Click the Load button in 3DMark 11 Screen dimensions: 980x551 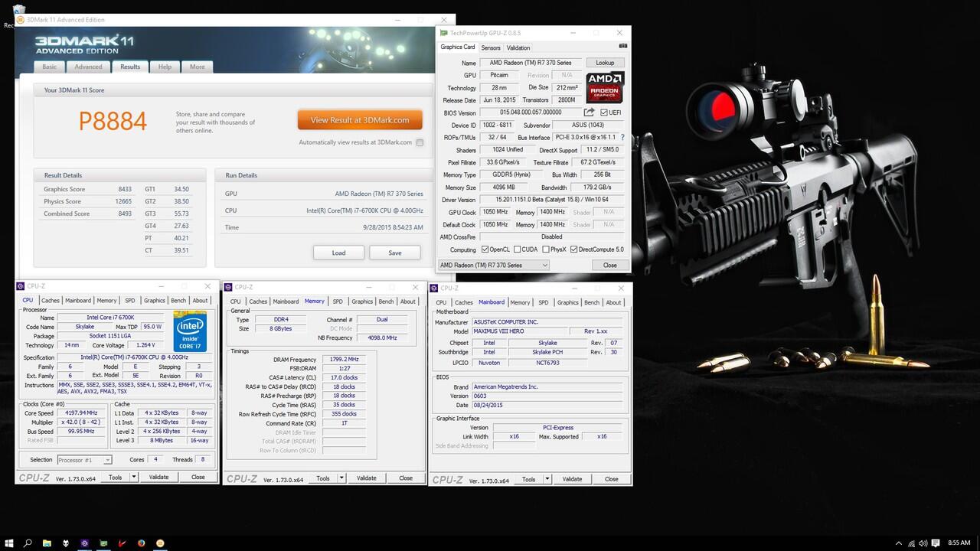point(338,253)
